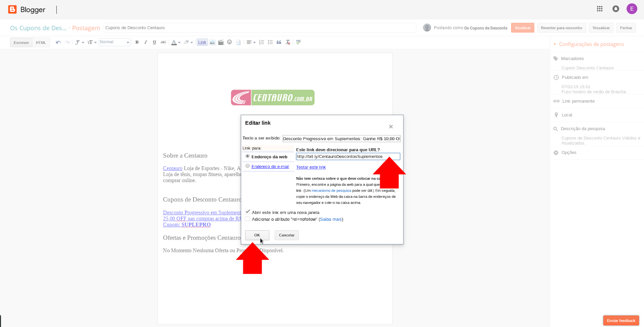Expand the Opções setting
The image size is (644, 327).
pyautogui.click(x=569, y=153)
